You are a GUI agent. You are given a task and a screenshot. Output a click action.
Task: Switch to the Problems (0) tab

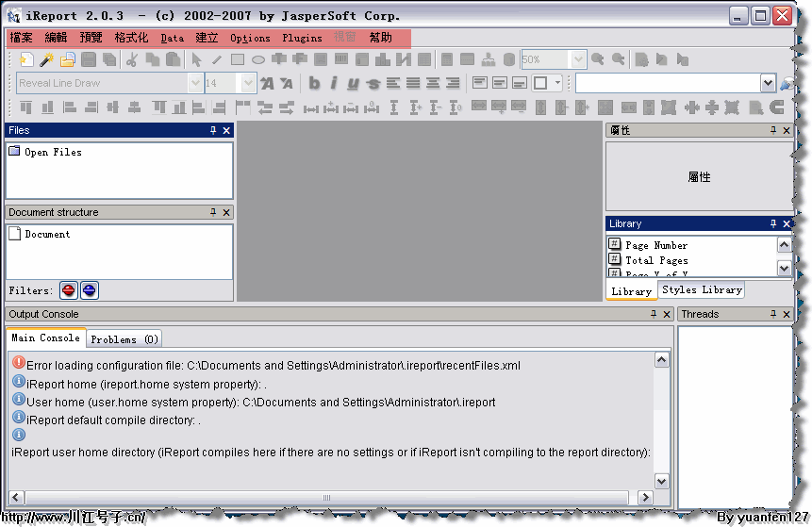click(124, 339)
